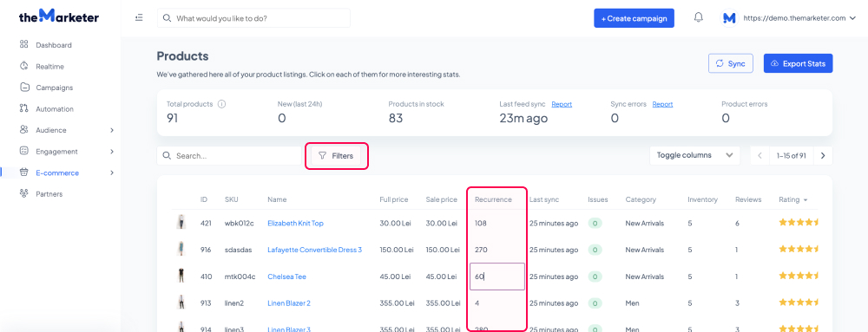
Task: Expand the Engagement submenu chevron
Action: click(112, 152)
